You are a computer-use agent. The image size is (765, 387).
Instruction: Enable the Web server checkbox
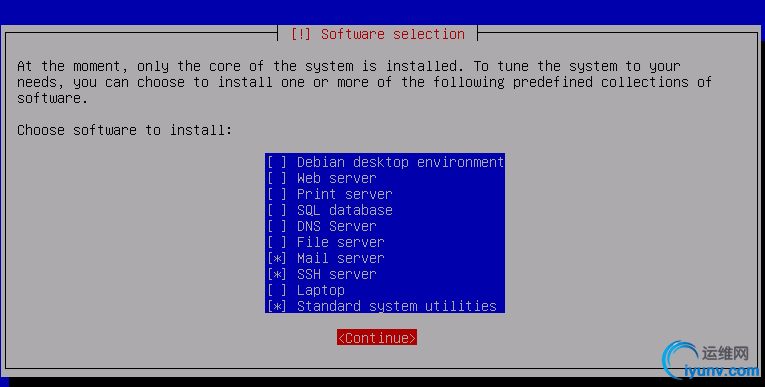[x=277, y=178]
